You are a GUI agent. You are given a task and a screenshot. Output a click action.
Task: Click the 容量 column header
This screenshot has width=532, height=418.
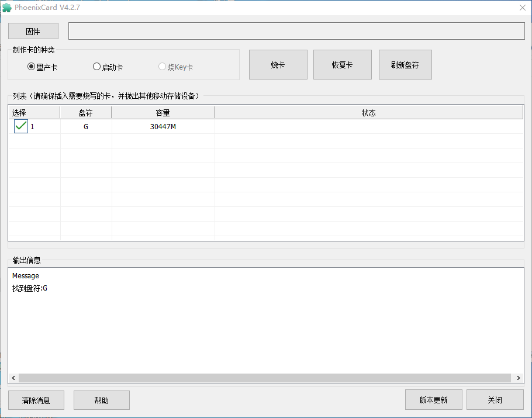(x=163, y=113)
